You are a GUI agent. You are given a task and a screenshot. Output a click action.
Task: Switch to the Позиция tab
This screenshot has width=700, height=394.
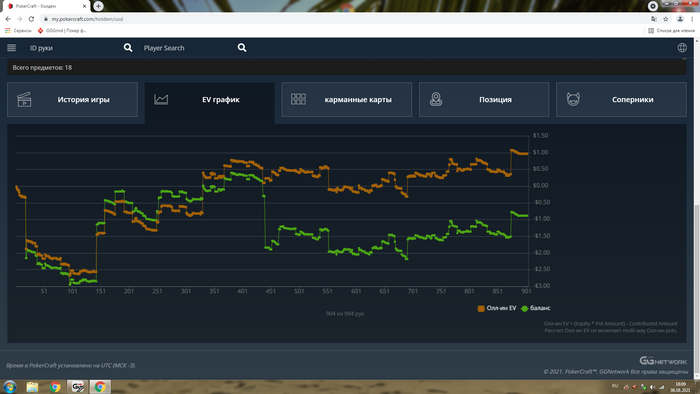click(484, 100)
